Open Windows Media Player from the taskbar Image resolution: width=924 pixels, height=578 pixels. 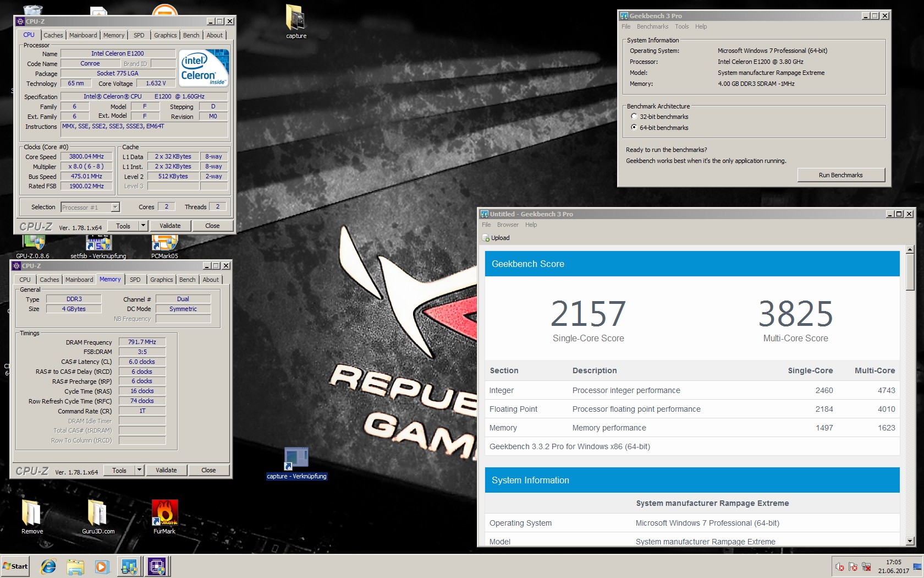tap(102, 566)
